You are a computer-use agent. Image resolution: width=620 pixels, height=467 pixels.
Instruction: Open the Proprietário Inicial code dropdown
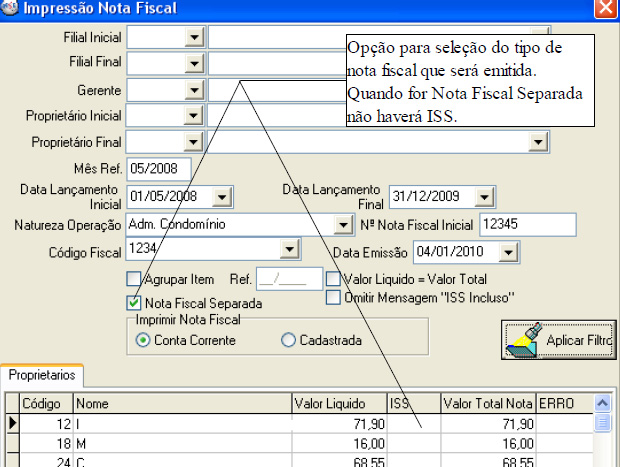(193, 116)
